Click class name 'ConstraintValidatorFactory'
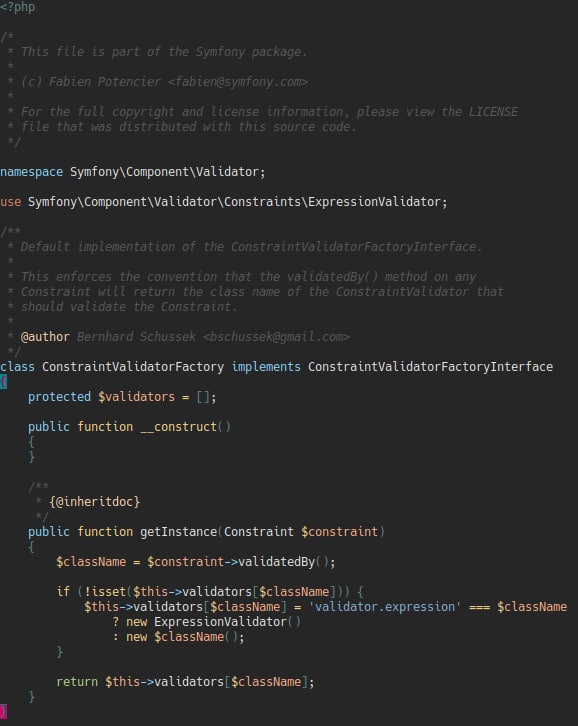 (x=133, y=367)
